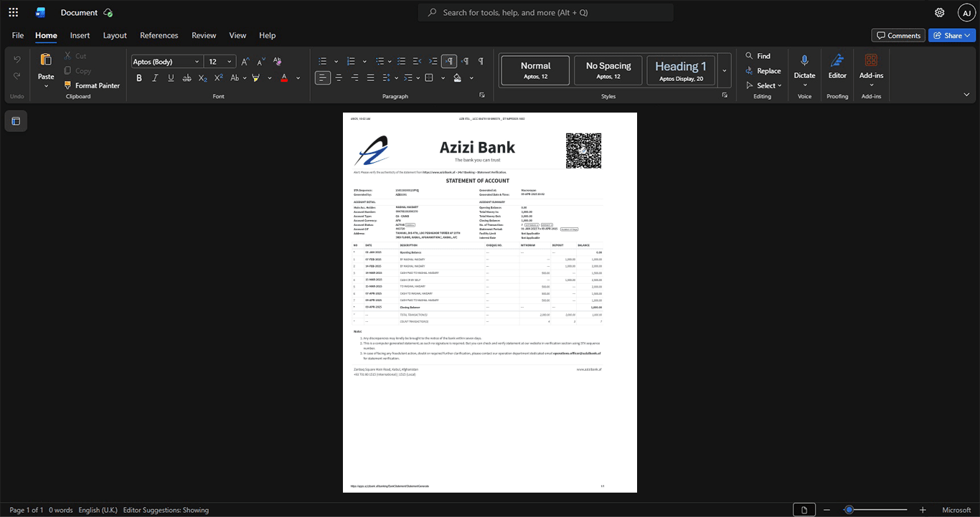Viewport: 980px width, 517px height.
Task: Apply superscript formatting
Action: click(219, 78)
